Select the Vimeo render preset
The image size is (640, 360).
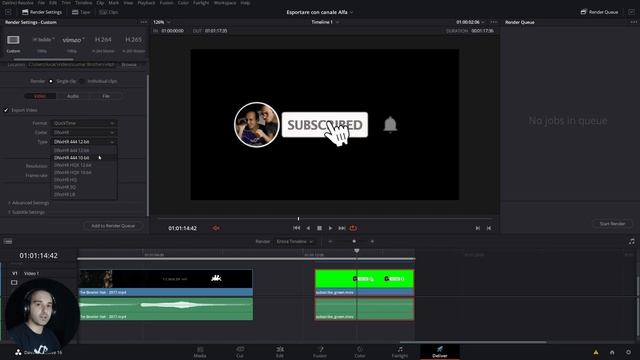73,40
